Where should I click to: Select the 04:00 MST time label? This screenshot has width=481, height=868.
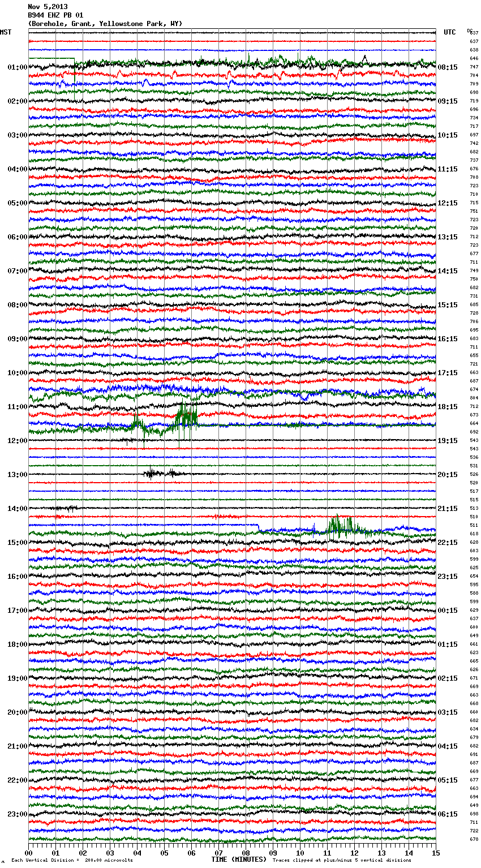[x=17, y=169]
